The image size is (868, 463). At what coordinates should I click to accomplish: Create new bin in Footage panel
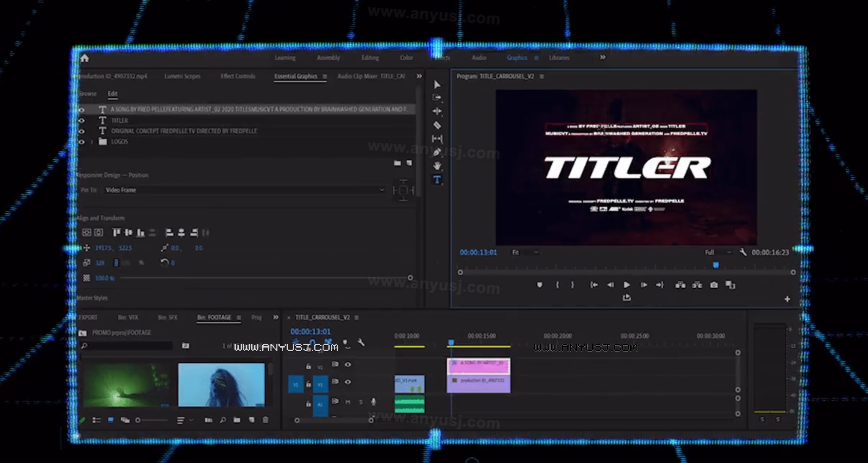coord(237,420)
